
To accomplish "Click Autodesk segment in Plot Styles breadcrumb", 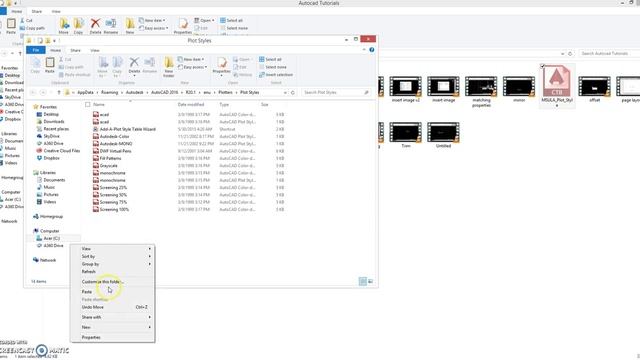I will point(135,93).
